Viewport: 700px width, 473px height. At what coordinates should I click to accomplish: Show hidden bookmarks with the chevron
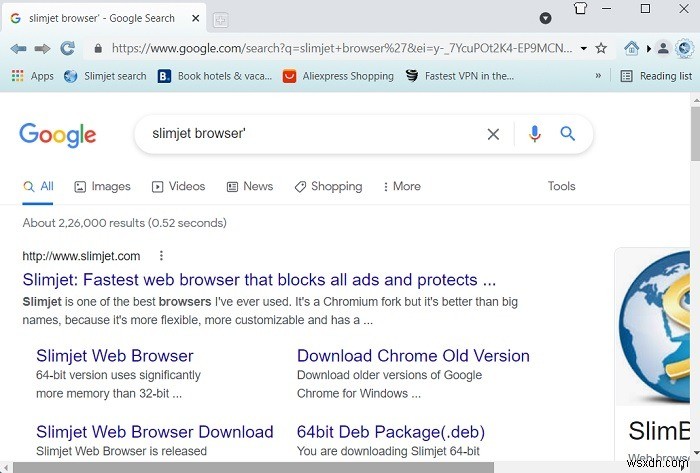tap(598, 76)
